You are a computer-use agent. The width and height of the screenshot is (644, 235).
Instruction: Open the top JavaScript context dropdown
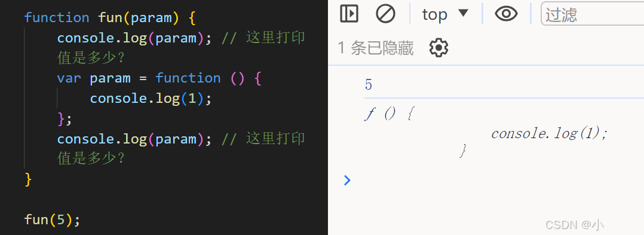point(445,14)
